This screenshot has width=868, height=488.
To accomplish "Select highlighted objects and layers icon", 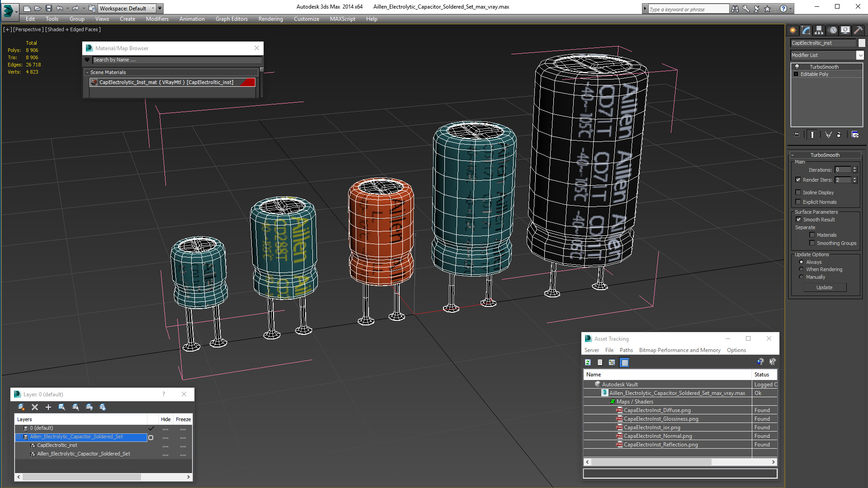I will click(62, 407).
